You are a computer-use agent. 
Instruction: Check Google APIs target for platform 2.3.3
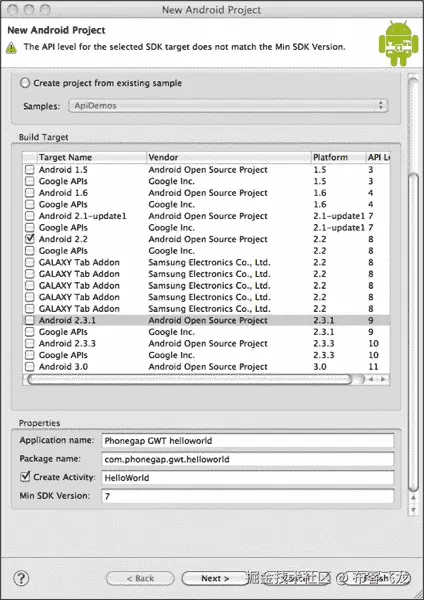[29, 355]
